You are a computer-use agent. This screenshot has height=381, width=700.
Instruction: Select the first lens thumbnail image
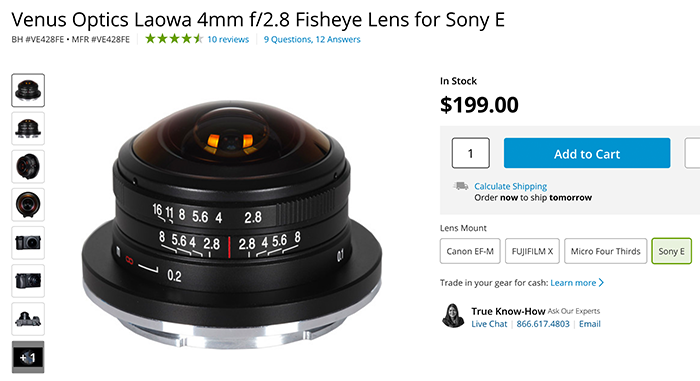pyautogui.click(x=28, y=90)
